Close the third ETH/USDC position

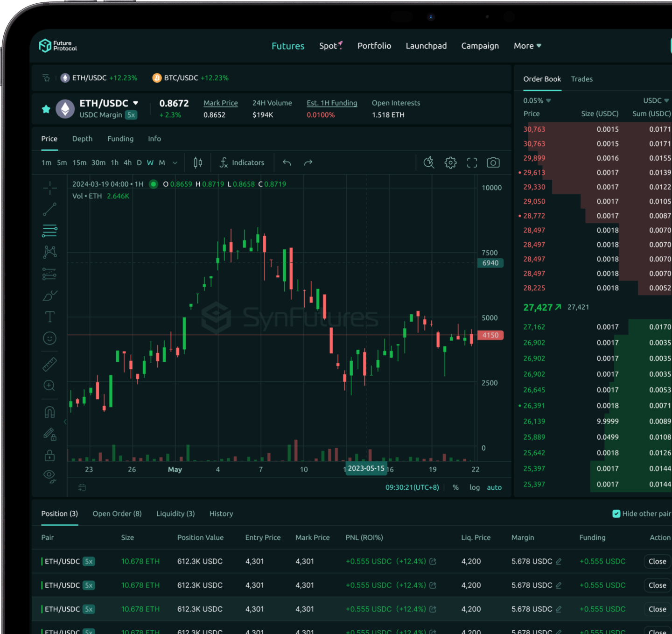657,609
